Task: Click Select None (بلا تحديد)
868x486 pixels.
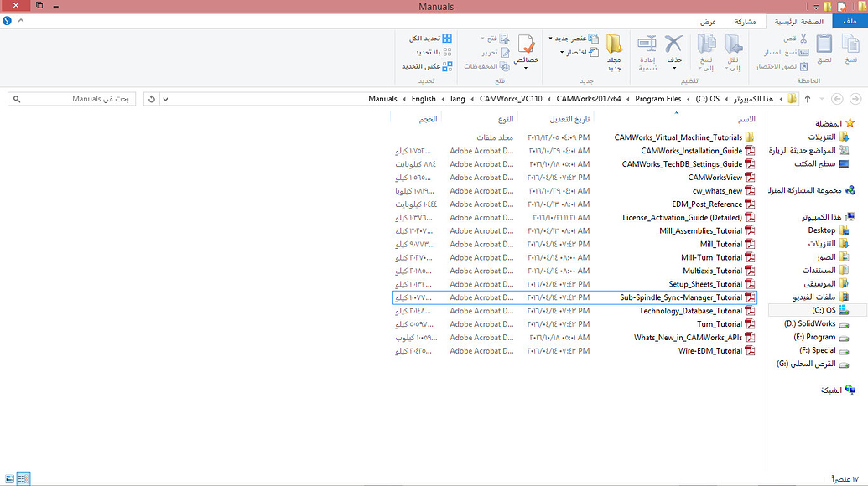Action: click(434, 52)
